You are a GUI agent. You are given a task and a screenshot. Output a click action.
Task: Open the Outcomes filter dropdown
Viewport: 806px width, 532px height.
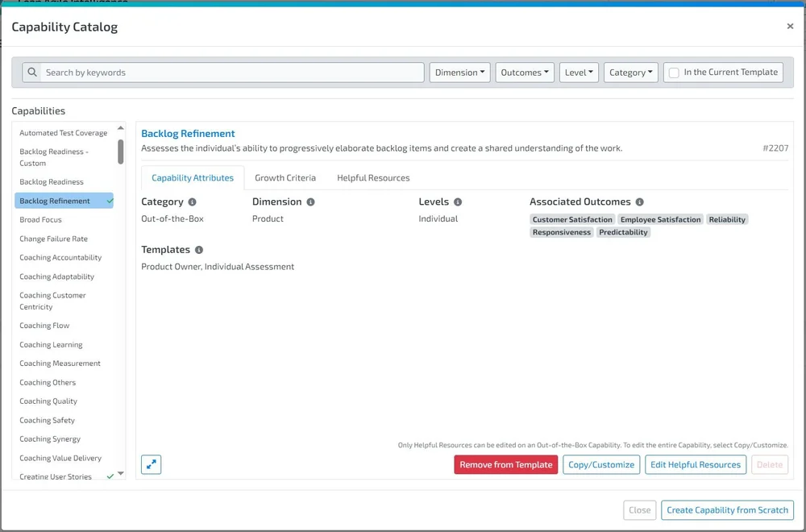(525, 72)
